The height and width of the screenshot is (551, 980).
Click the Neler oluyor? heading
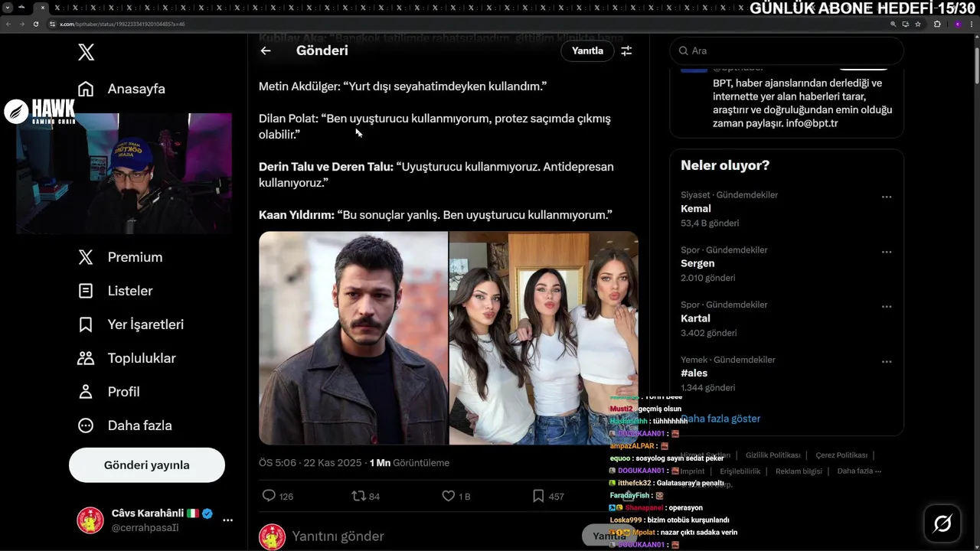click(725, 165)
